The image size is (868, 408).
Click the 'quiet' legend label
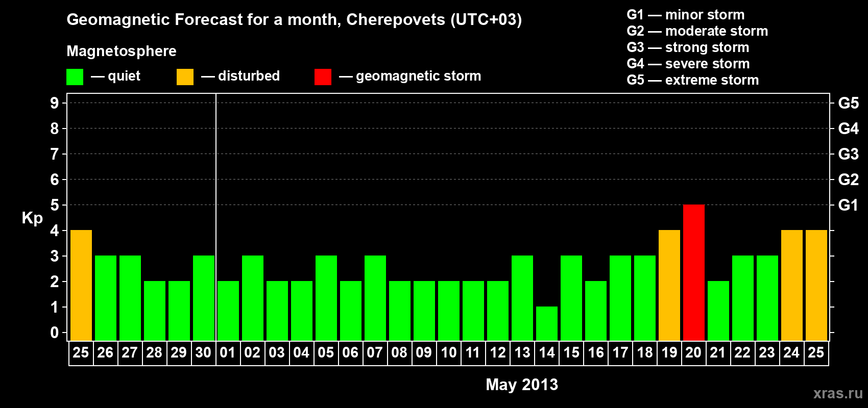pyautogui.click(x=124, y=76)
